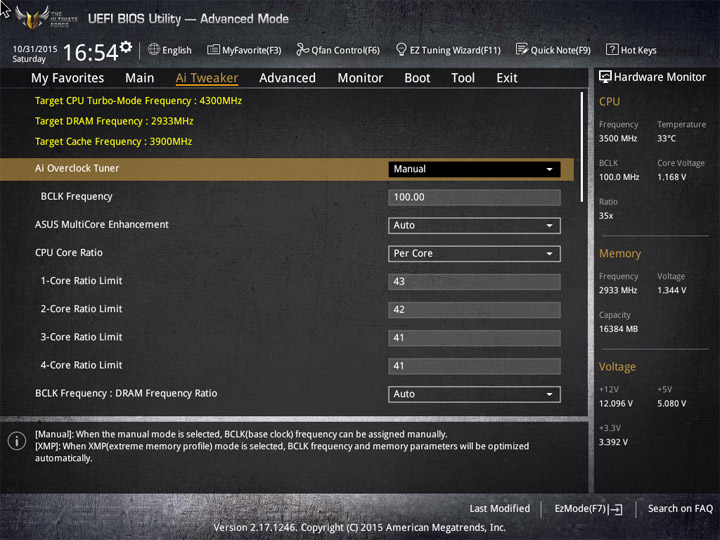
Task: Click the CPU Core Ratio label
Action: [69, 253]
